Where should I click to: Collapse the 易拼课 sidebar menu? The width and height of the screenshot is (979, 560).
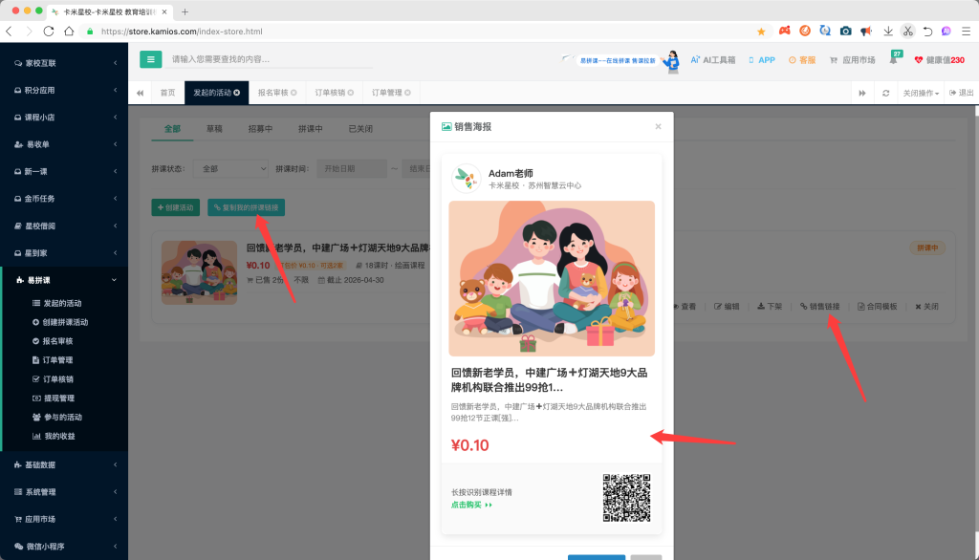click(64, 280)
